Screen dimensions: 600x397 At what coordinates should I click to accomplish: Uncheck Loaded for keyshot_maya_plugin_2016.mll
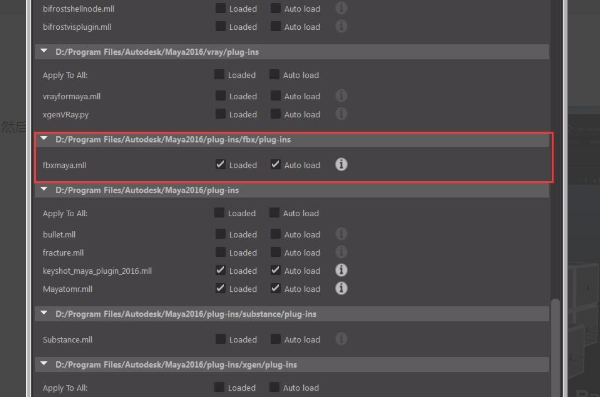220,270
